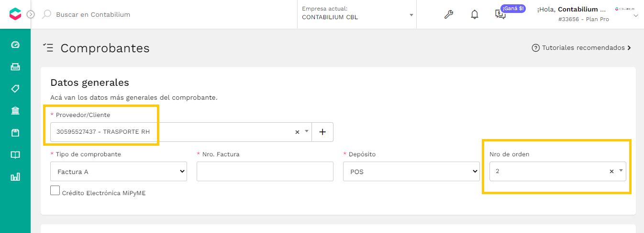Open the wrench settings icon

pos(449,14)
